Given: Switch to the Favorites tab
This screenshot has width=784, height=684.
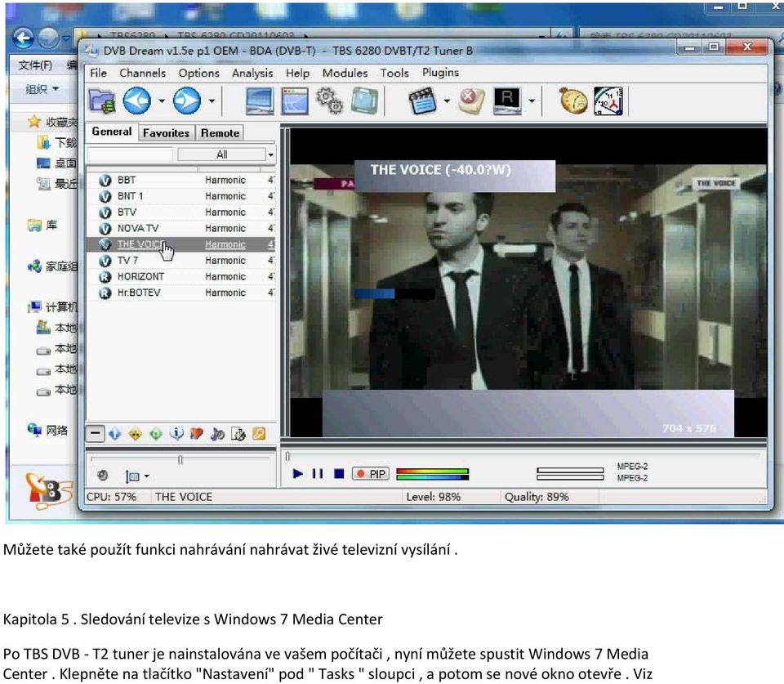Looking at the screenshot, I should click(x=166, y=133).
